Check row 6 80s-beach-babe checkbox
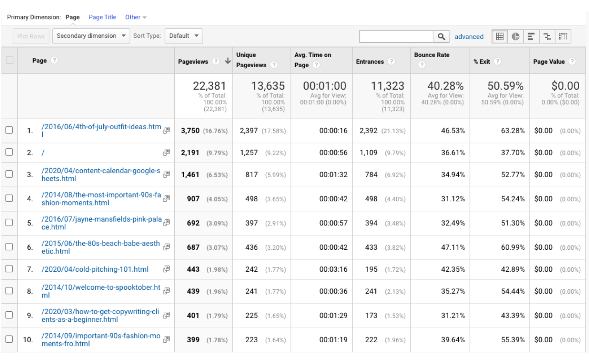The height and width of the screenshot is (364, 589). point(9,247)
